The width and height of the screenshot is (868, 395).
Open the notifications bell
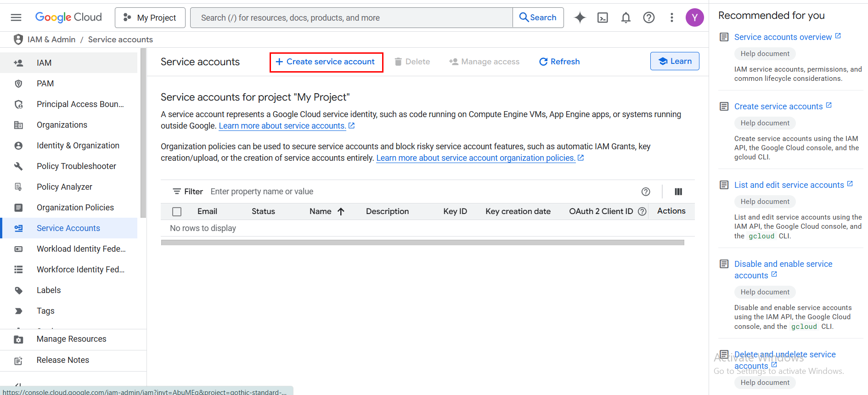pos(626,17)
